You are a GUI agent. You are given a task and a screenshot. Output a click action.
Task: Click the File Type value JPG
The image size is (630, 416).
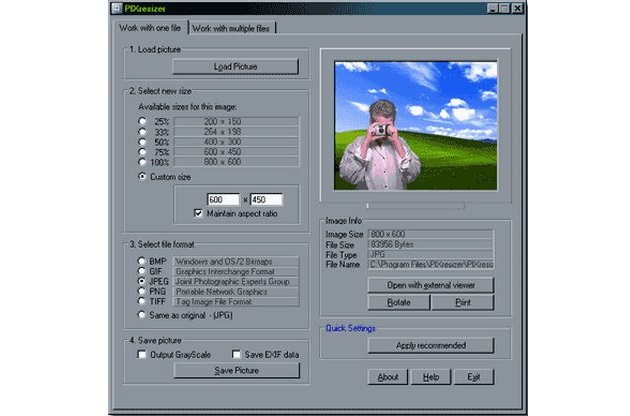pyautogui.click(x=430, y=254)
